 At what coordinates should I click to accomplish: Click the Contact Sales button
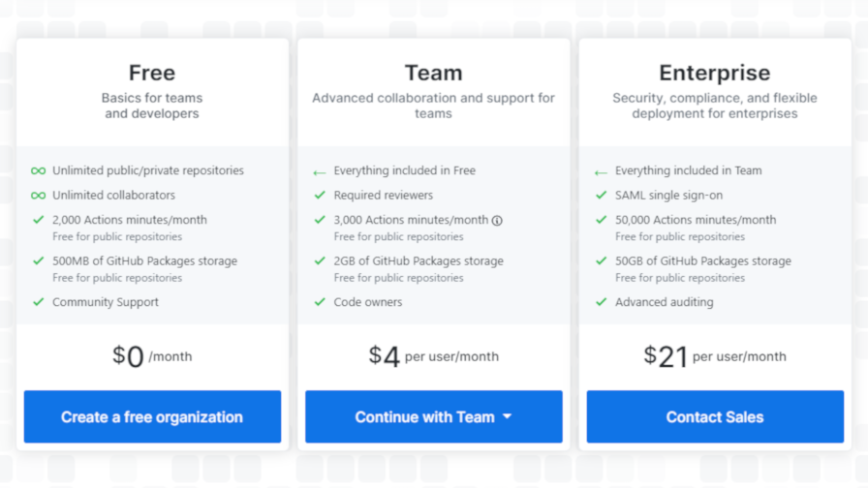[x=715, y=416]
